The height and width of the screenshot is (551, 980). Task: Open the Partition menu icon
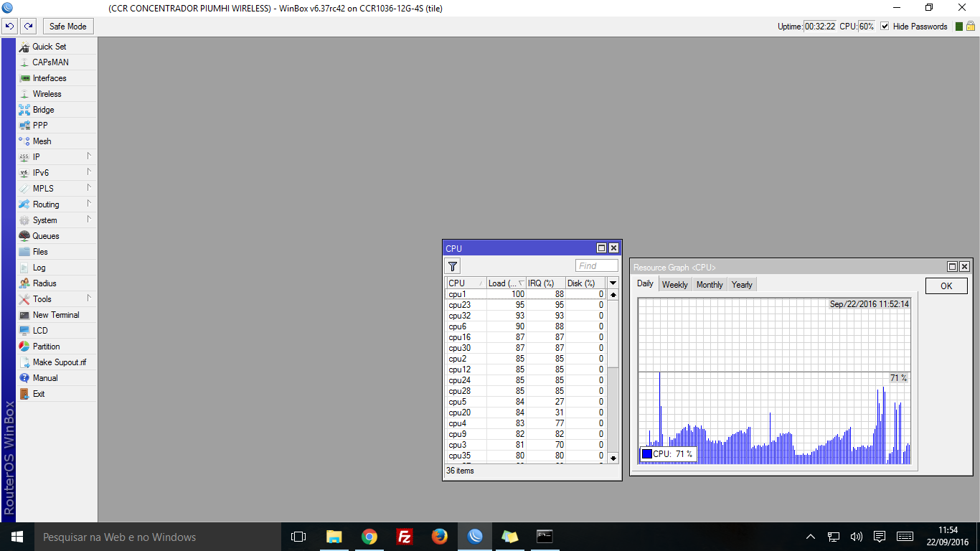click(24, 347)
